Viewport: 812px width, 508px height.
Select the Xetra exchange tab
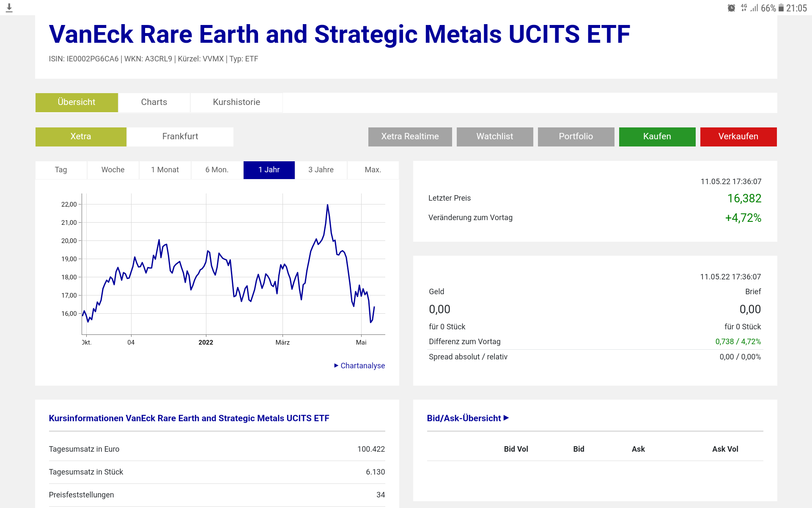pos(81,137)
